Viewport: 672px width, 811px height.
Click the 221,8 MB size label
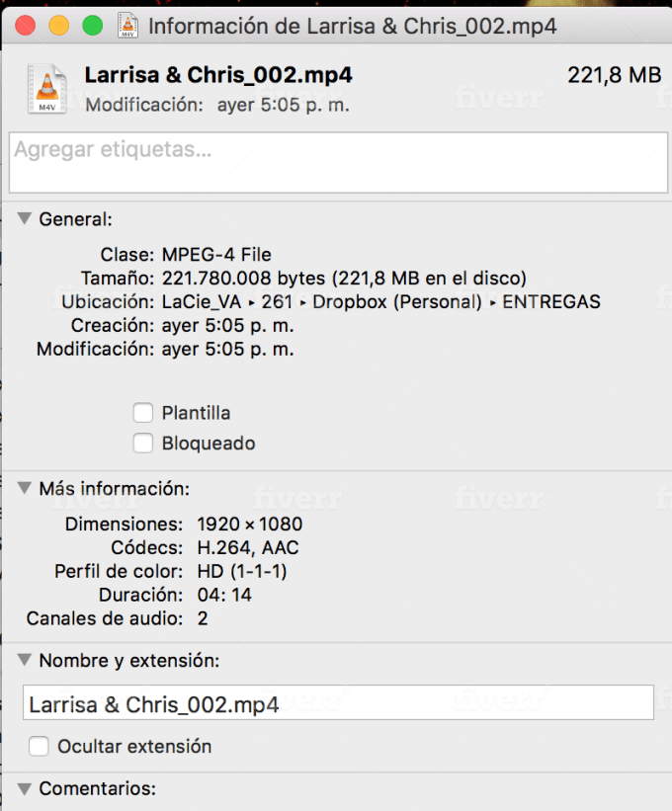pyautogui.click(x=615, y=75)
